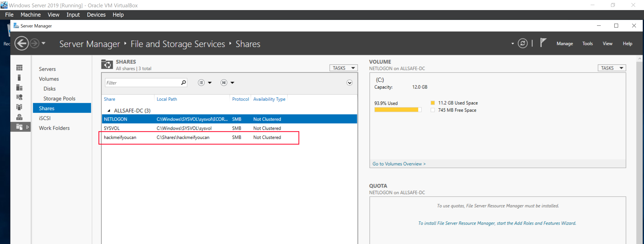Viewport: 644px width, 244px height.
Task: Expand the filter criteria chevron
Action: (349, 83)
